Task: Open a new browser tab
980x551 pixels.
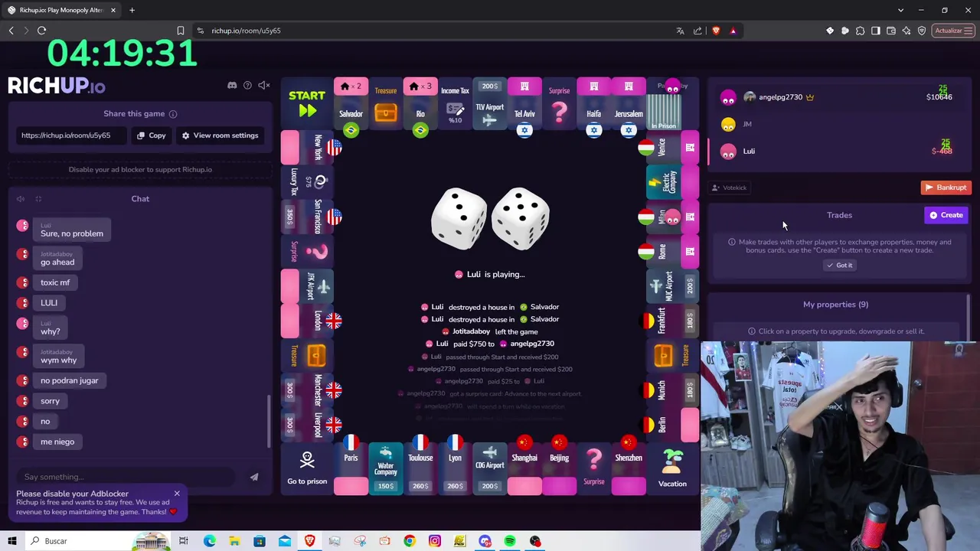Action: click(x=132, y=10)
